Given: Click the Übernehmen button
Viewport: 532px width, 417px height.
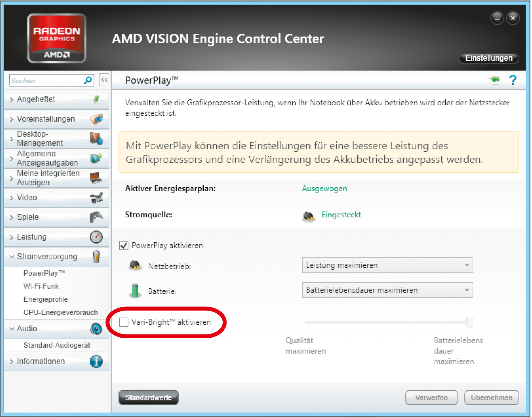Looking at the screenshot, I should click(x=491, y=398).
